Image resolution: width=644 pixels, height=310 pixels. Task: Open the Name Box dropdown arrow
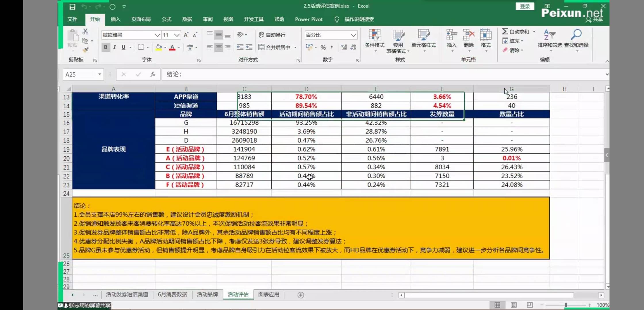click(x=99, y=74)
